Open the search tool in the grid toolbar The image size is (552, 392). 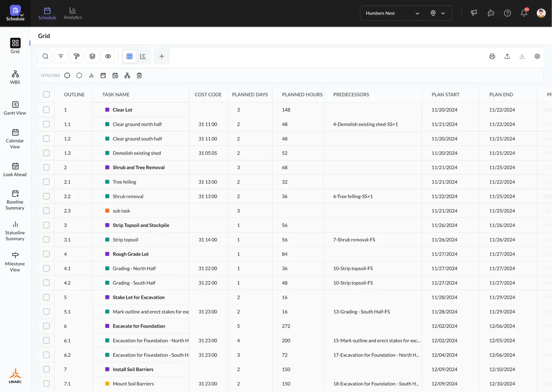[x=45, y=56]
